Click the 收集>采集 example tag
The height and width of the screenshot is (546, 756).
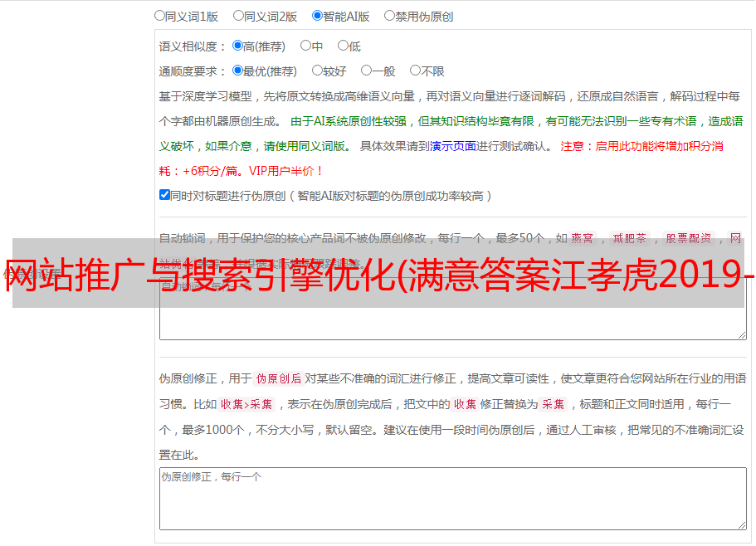pos(246,404)
